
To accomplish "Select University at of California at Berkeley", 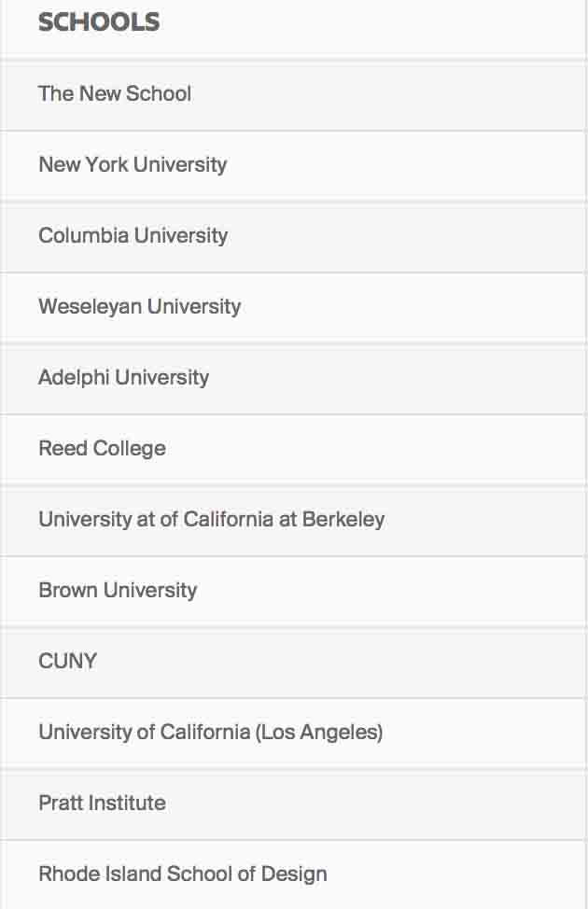I will (x=293, y=521).
